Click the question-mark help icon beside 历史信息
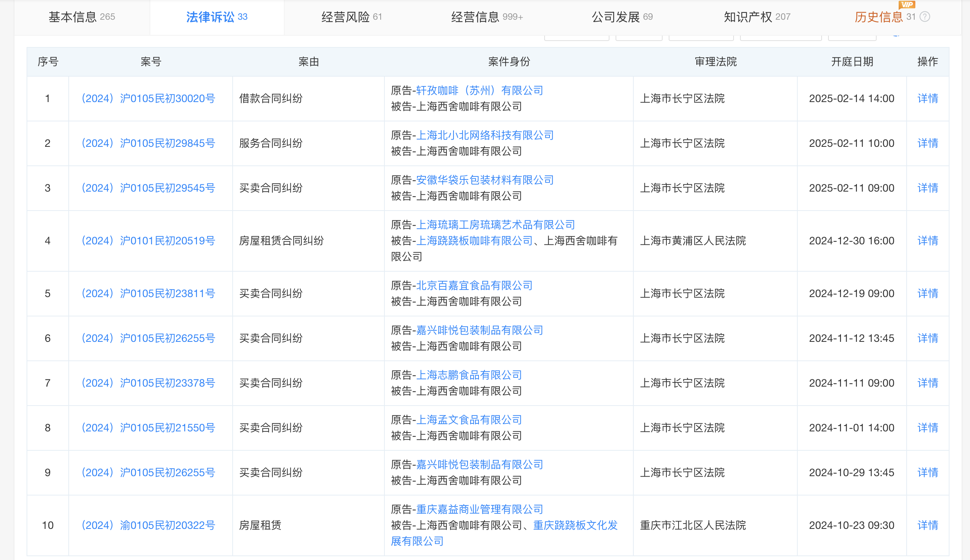This screenshot has width=970, height=560. pyautogui.click(x=924, y=17)
